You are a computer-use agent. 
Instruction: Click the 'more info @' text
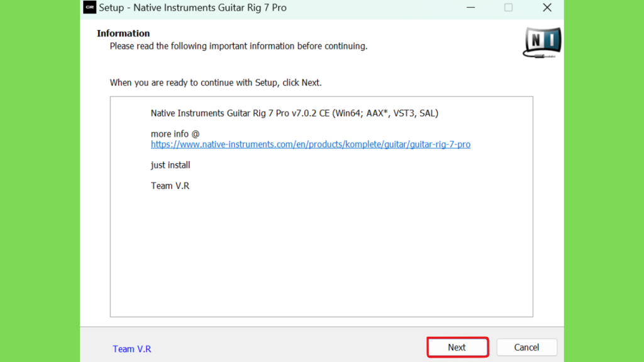[x=175, y=134]
